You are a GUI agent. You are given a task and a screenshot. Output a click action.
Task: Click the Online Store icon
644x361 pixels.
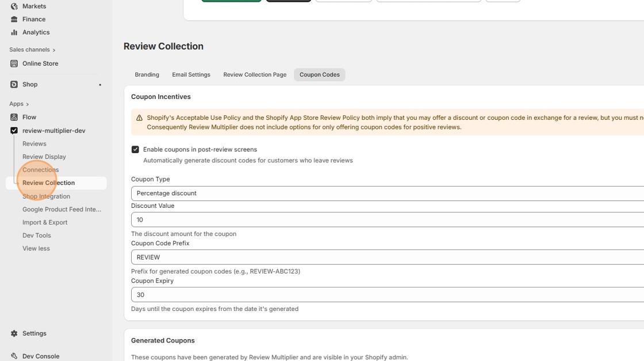pos(14,63)
